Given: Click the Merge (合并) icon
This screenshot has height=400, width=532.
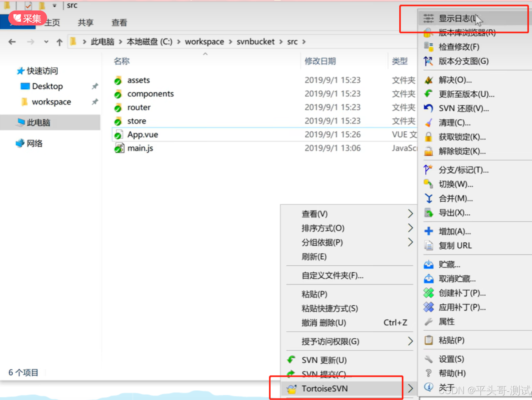Looking at the screenshot, I should [x=428, y=198].
